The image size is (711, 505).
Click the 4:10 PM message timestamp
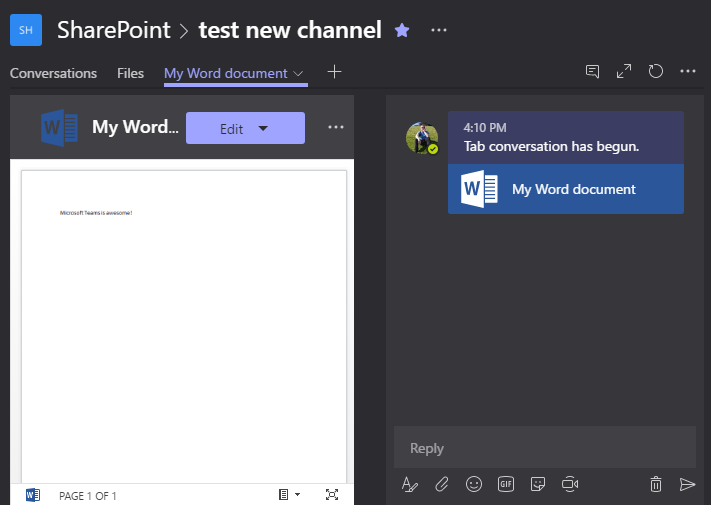(x=485, y=128)
